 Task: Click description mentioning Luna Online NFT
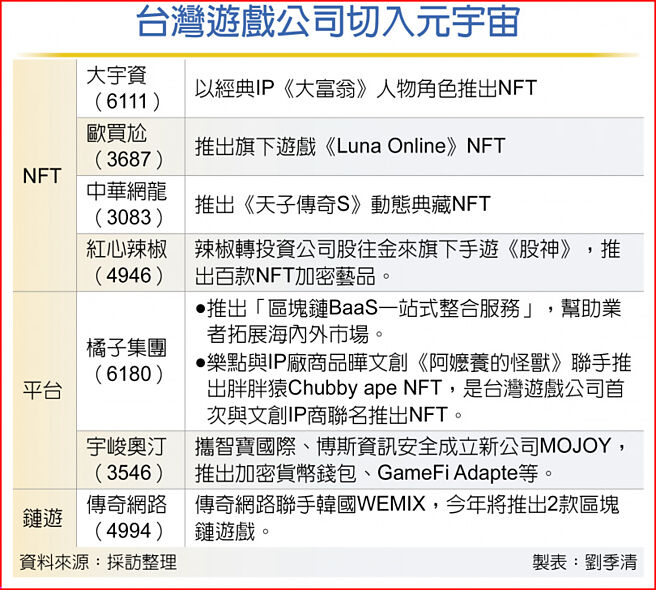tap(350, 146)
